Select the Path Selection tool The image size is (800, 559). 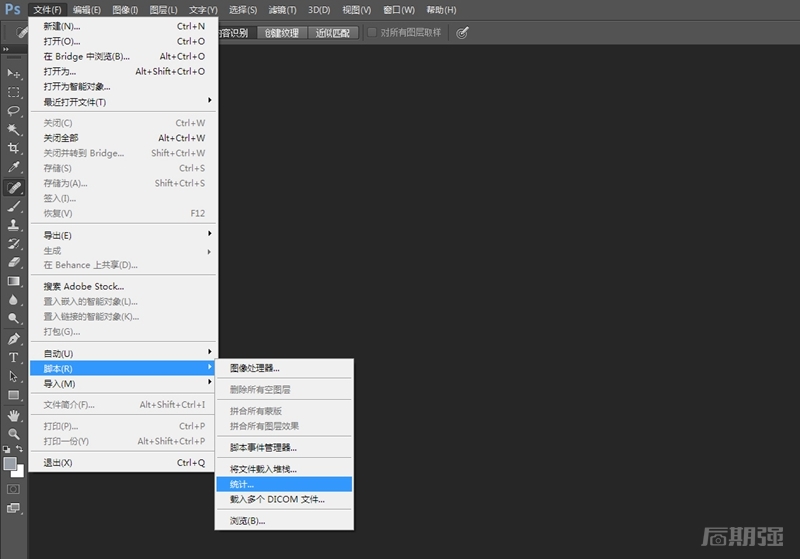[x=14, y=376]
